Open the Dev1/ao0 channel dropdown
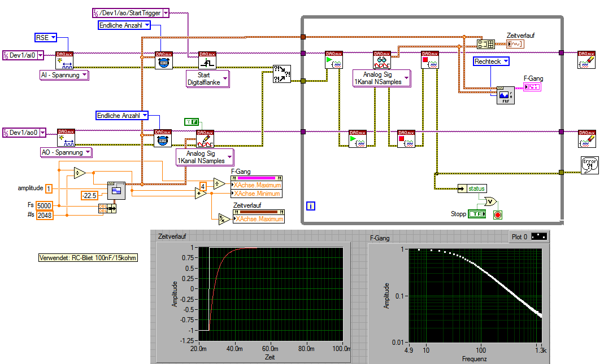 point(42,133)
